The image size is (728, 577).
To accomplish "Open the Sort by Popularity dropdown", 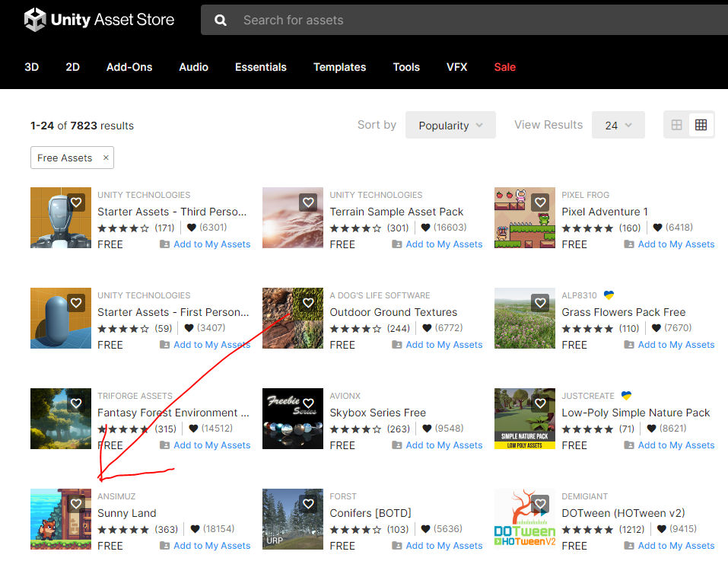I will point(450,125).
